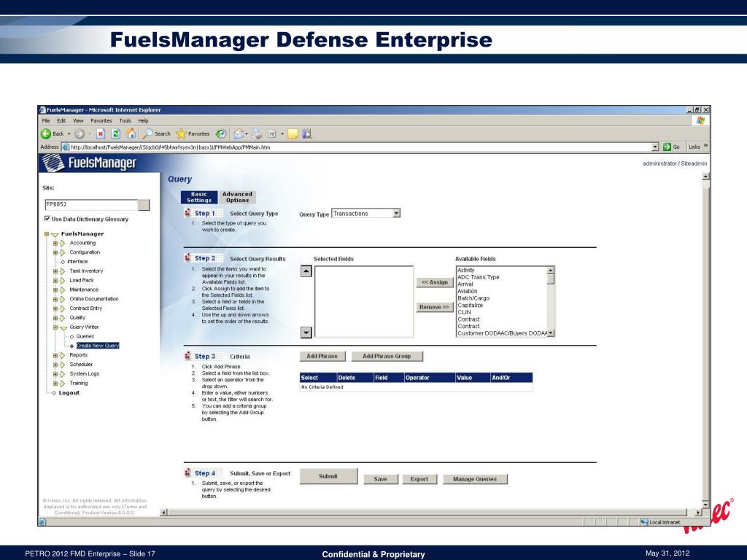Image resolution: width=747 pixels, height=560 pixels.
Task: Click Logout in the navigation tree
Action: coord(69,393)
